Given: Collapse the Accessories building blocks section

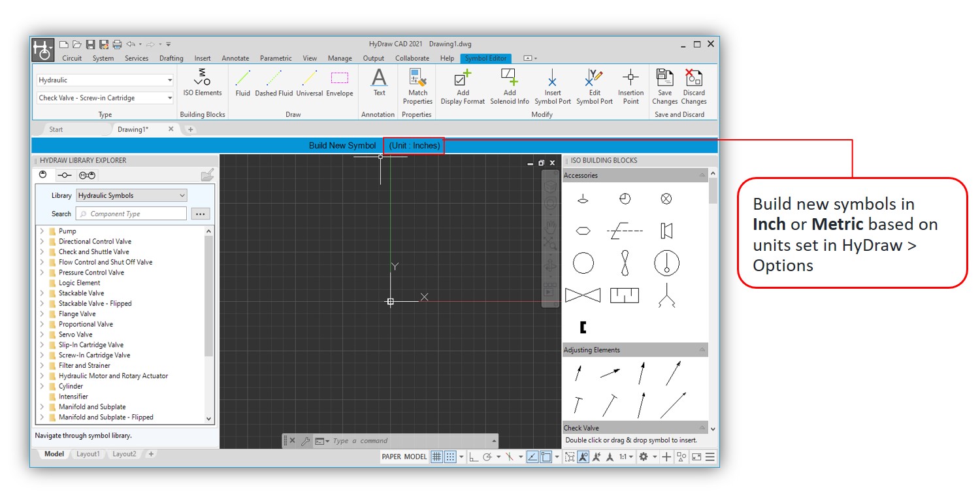Looking at the screenshot, I should (702, 175).
